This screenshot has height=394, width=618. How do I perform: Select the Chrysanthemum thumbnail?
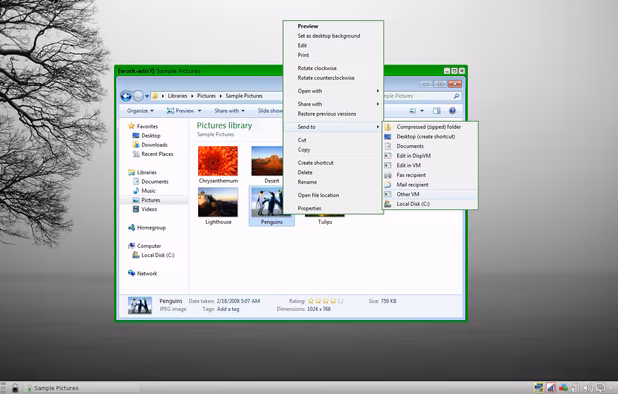pos(218,161)
